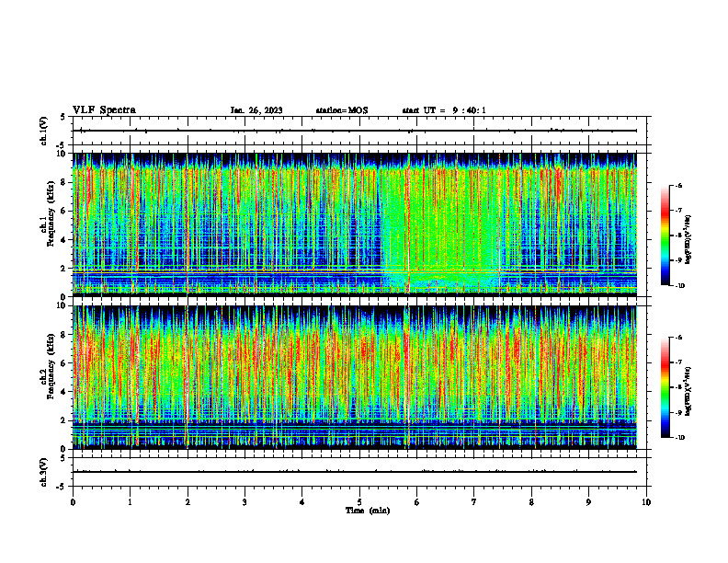Click time axis tick label "2"
728x563 pixels.
[x=188, y=502]
